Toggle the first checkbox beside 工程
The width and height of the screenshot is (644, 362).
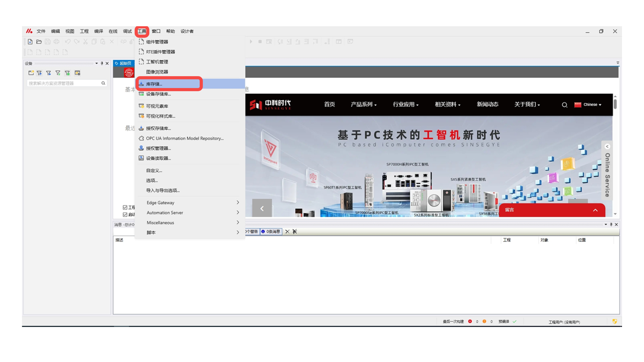[x=125, y=207]
